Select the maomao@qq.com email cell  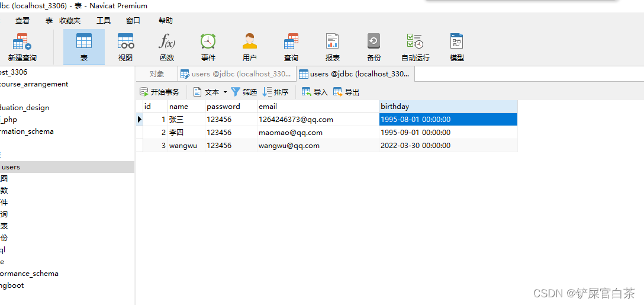[x=318, y=133]
